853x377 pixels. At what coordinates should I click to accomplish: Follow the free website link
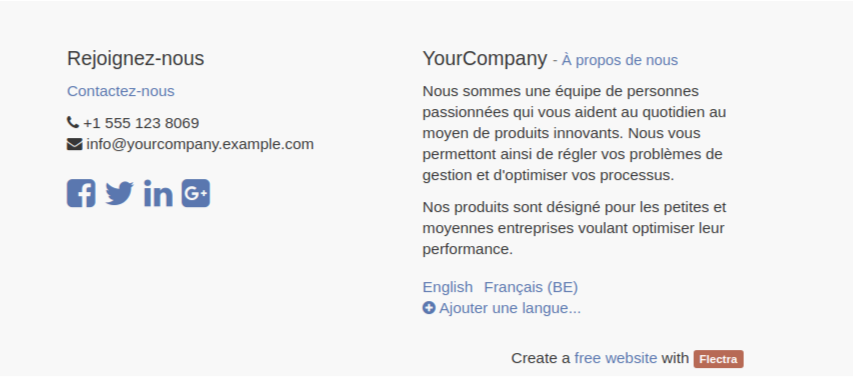click(616, 359)
